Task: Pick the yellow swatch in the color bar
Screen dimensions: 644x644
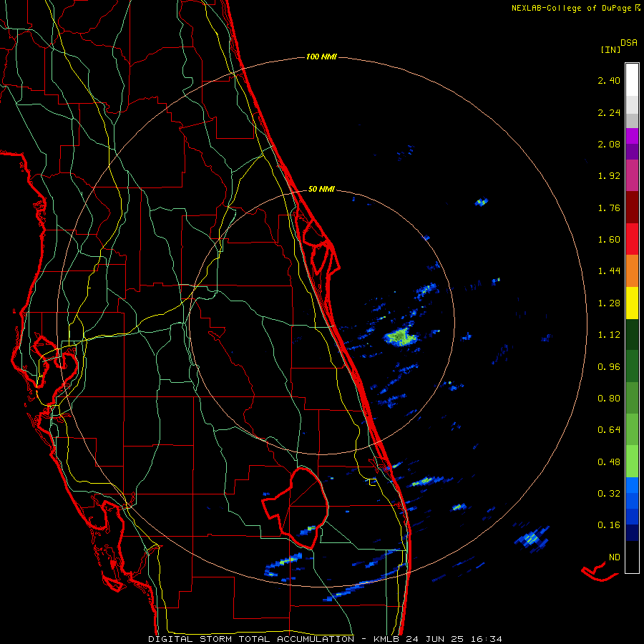Action: click(x=632, y=303)
